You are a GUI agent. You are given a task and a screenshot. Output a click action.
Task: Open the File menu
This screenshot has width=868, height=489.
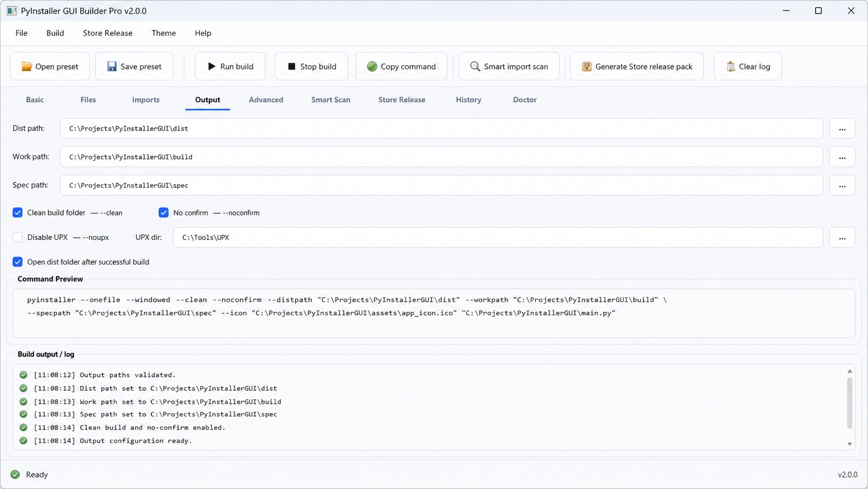(x=21, y=33)
